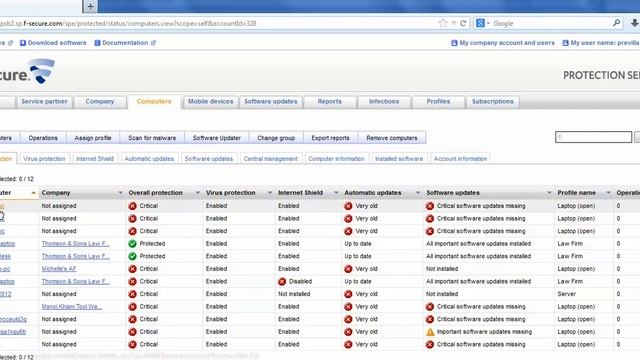Click the red Disabled Internet Shield icon
640x360 pixels.
282,282
